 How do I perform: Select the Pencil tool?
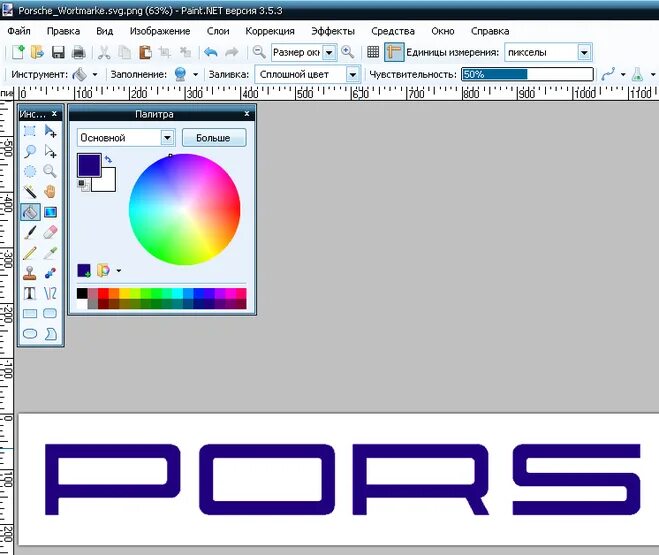coord(29,253)
